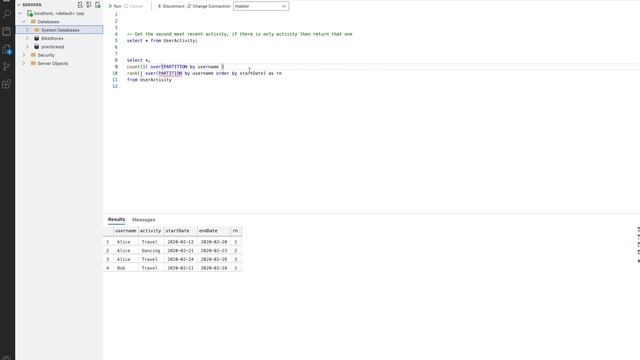Run the query

pos(115,6)
